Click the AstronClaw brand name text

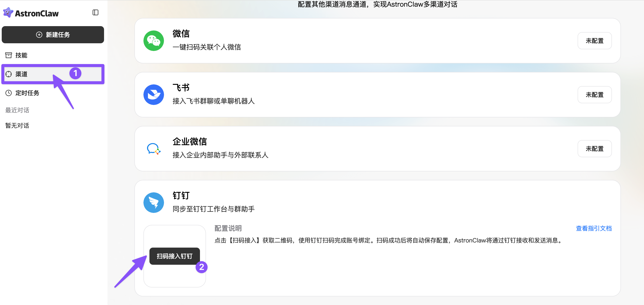[x=37, y=13]
